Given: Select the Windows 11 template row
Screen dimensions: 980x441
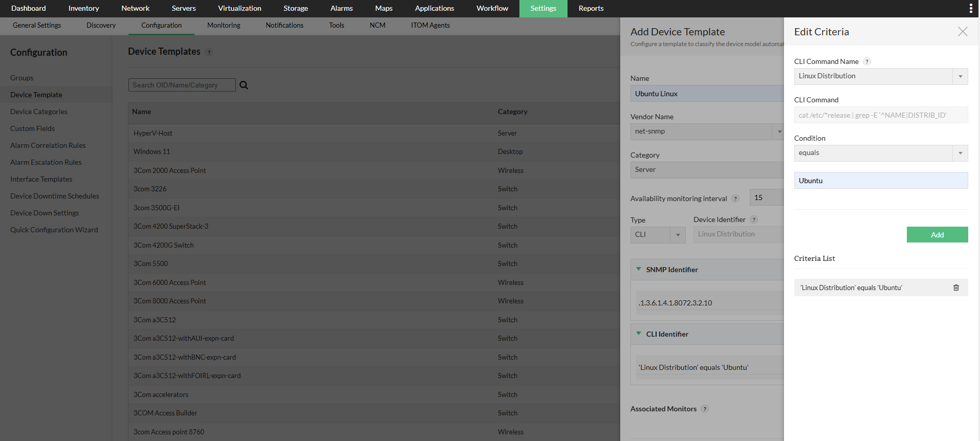Looking at the screenshot, I should click(x=374, y=151).
